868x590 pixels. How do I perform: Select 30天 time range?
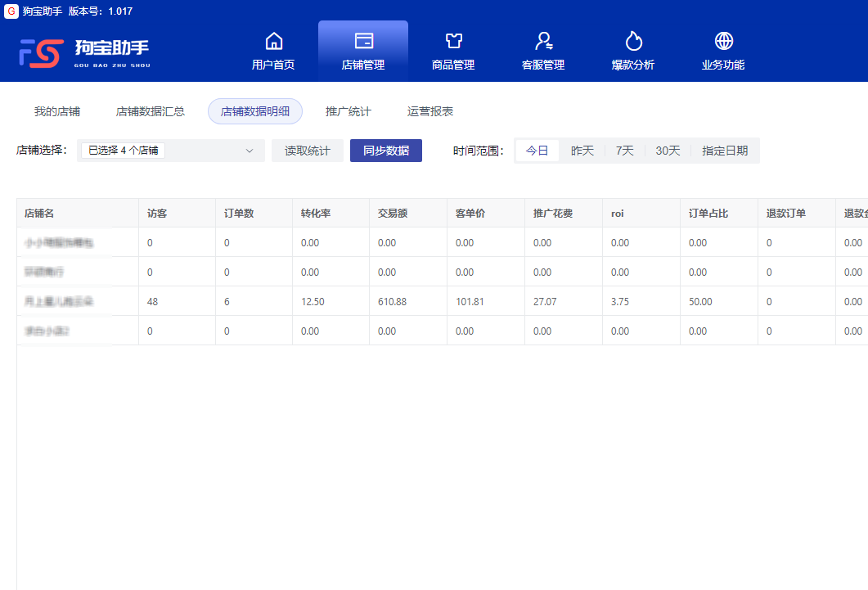(668, 151)
